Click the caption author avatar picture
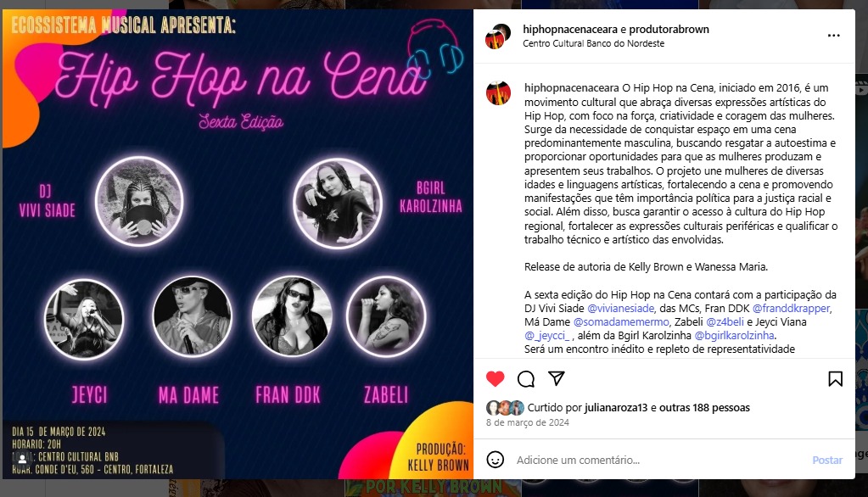 498,93
